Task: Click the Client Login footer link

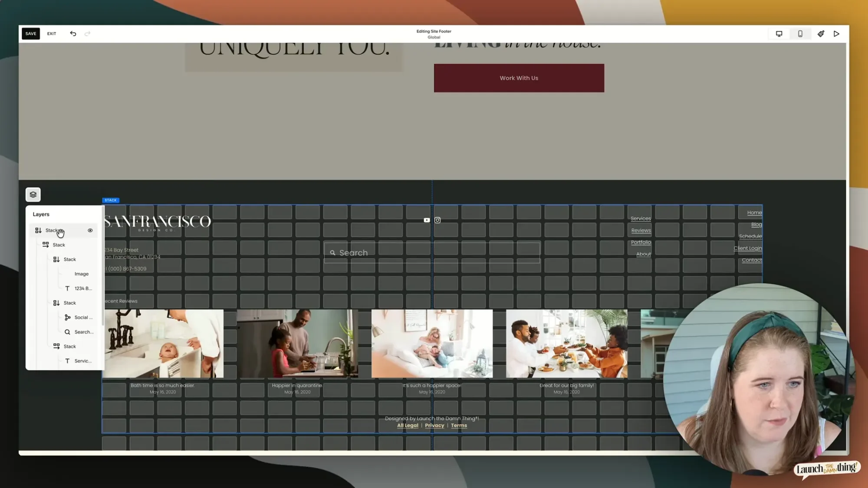Action: point(748,248)
